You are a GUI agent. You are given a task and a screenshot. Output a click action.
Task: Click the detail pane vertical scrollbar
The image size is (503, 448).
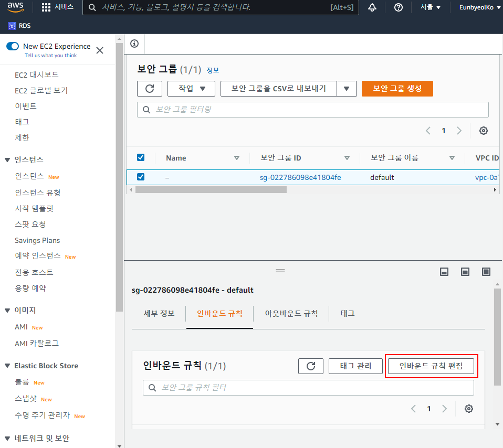point(497,336)
